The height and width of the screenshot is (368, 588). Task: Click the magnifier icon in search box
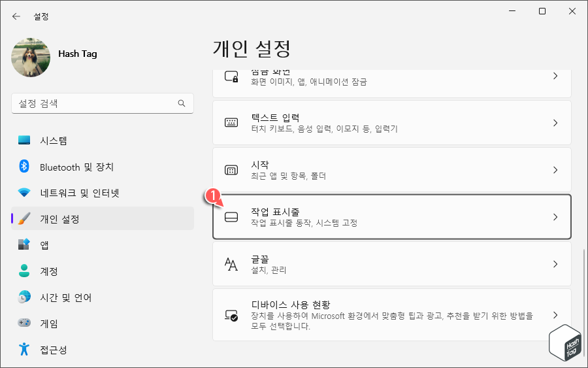(x=182, y=103)
